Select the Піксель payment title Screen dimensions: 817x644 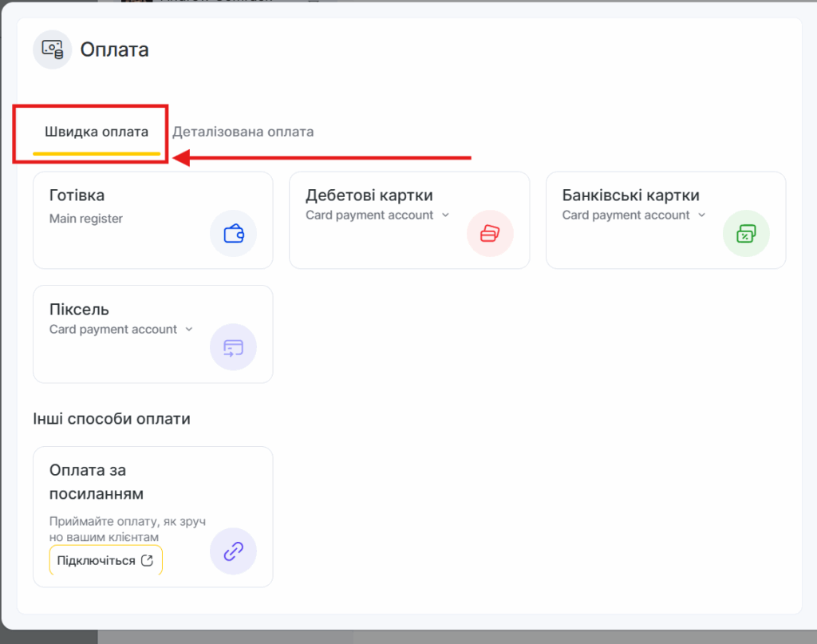pyautogui.click(x=79, y=310)
